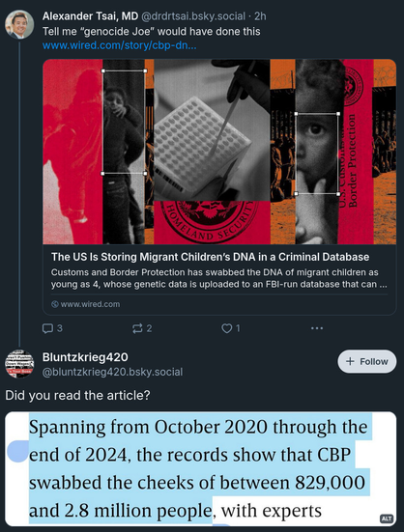Open the three-dot more options menu
This screenshot has height=532, width=404.
pyautogui.click(x=317, y=328)
